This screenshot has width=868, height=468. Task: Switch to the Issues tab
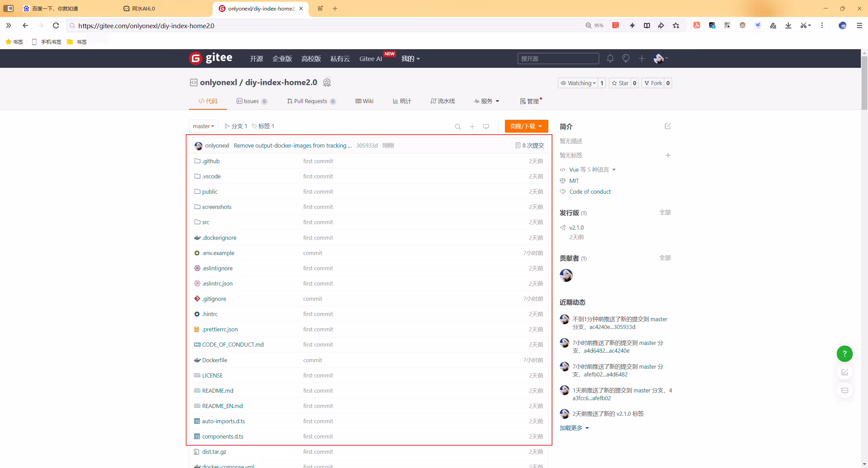tap(252, 101)
